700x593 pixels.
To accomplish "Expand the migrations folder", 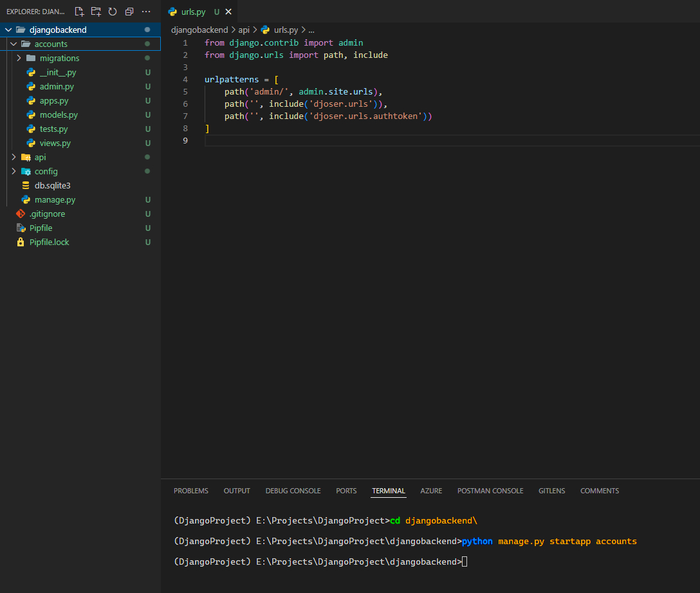I will tap(59, 58).
